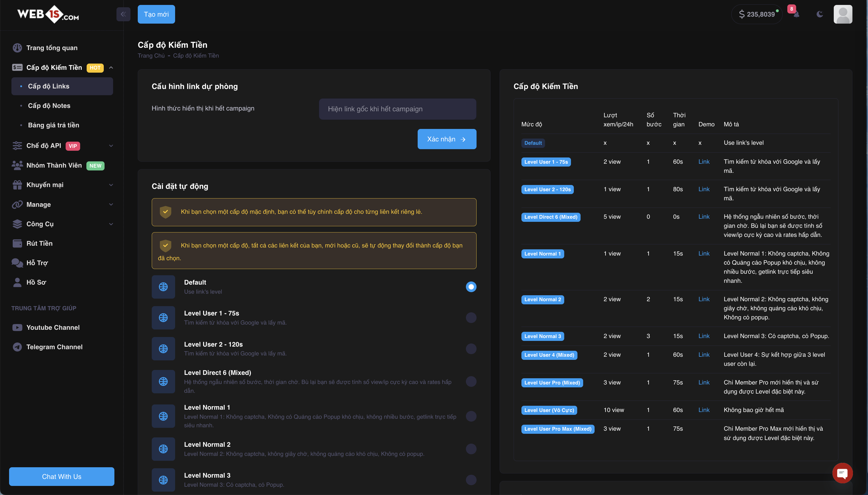This screenshot has width=868, height=495.
Task: Expand Chế độ API menu chevron
Action: (111, 146)
